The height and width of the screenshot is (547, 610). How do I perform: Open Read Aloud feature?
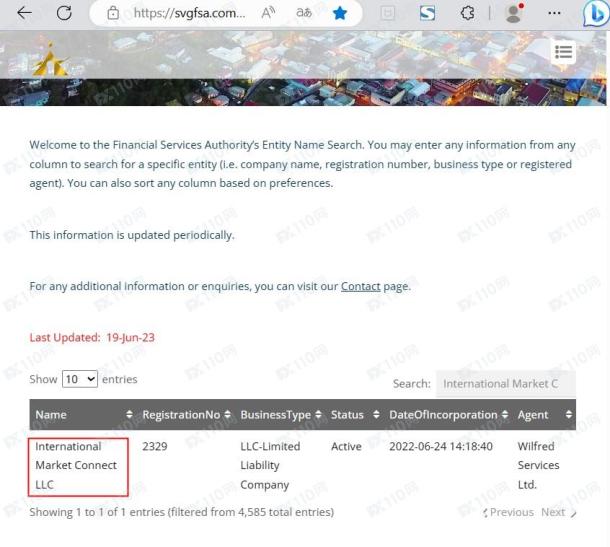268,13
